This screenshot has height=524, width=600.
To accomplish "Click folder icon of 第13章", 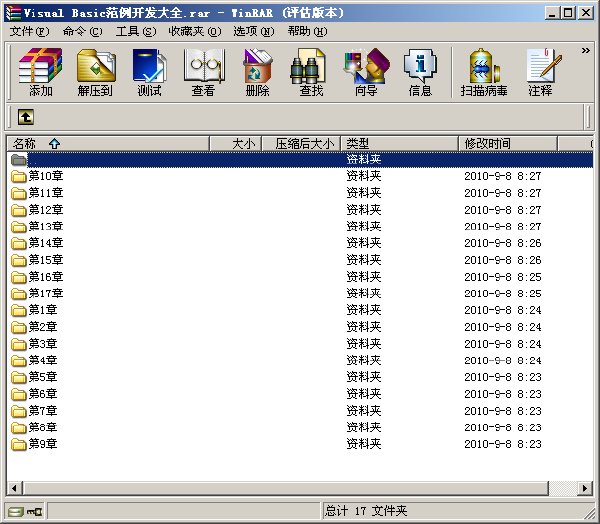I will [x=18, y=226].
